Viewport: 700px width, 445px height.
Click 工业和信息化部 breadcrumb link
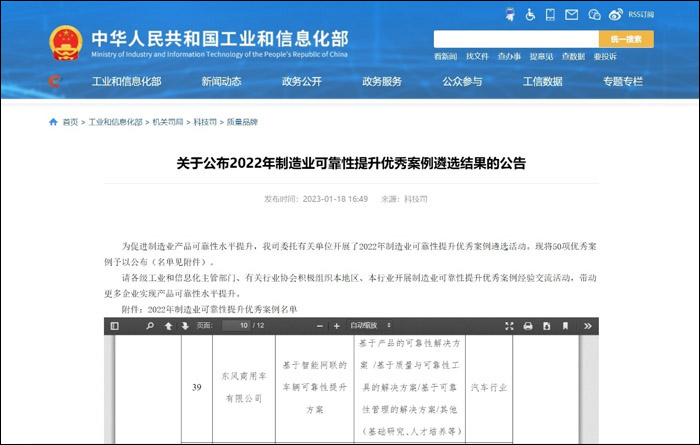[x=115, y=122]
